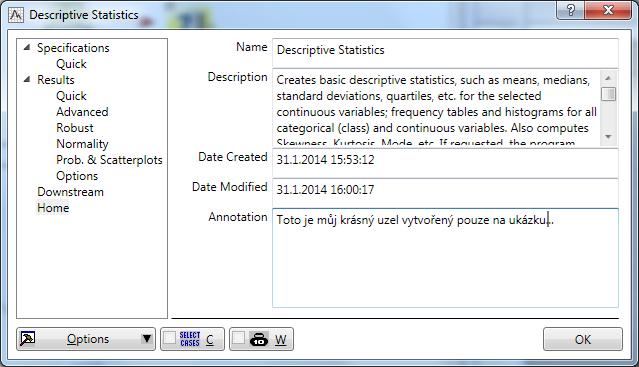Open the Advanced results page
The width and height of the screenshot is (639, 367).
[x=82, y=112]
